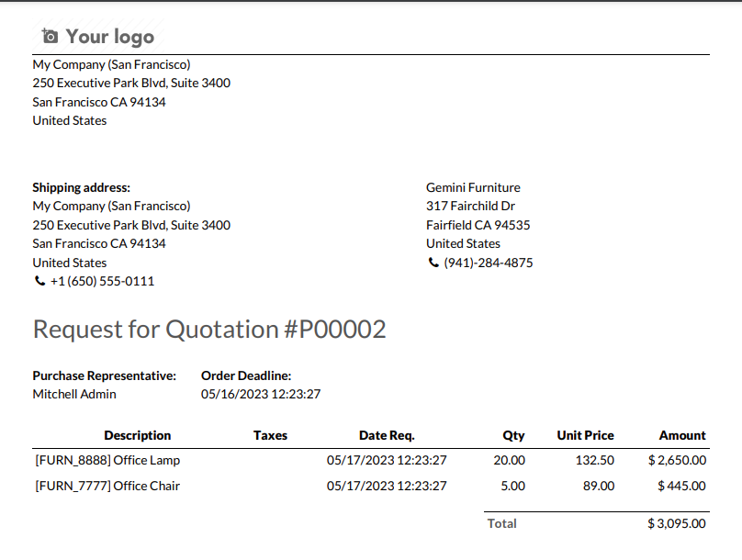Click the Amount column header

pyautogui.click(x=682, y=435)
